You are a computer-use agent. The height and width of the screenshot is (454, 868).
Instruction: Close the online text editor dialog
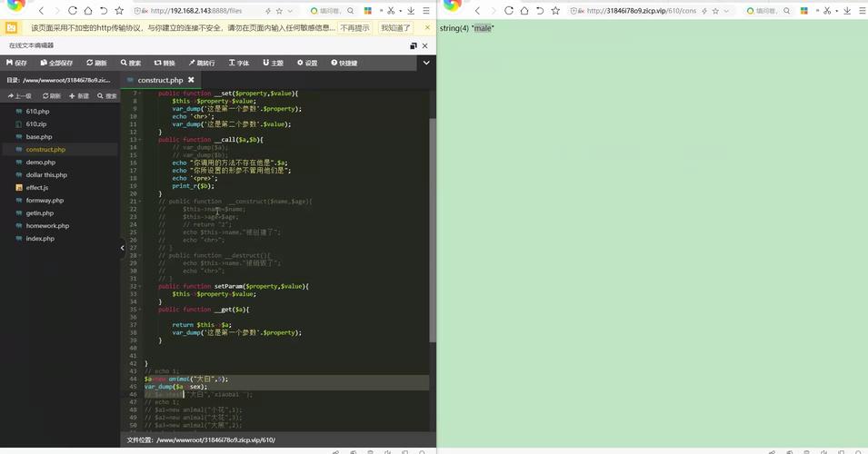point(424,46)
